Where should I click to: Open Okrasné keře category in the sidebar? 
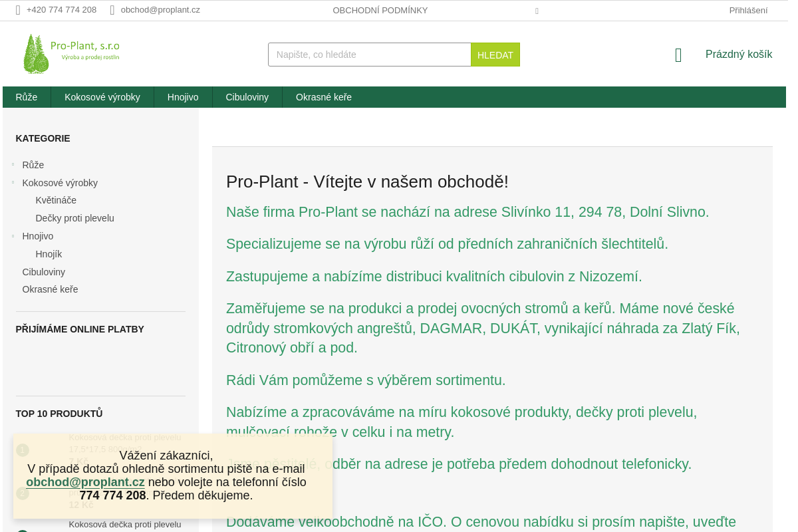pyautogui.click(x=51, y=289)
